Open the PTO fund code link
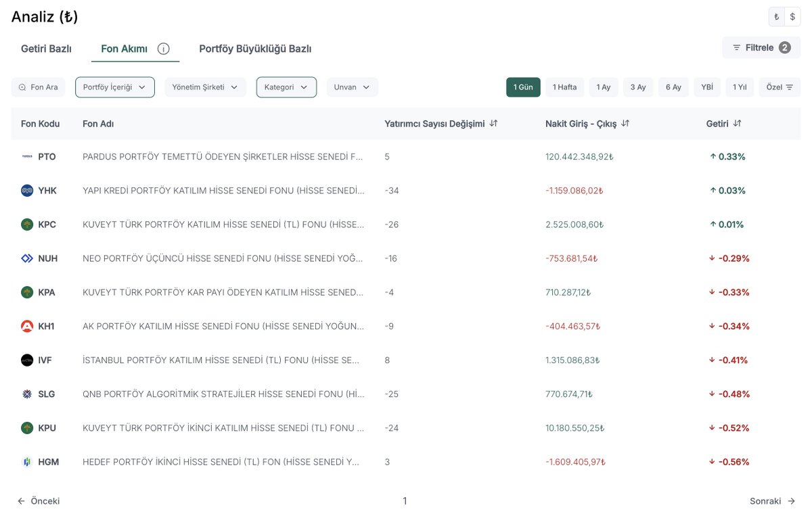 47,157
